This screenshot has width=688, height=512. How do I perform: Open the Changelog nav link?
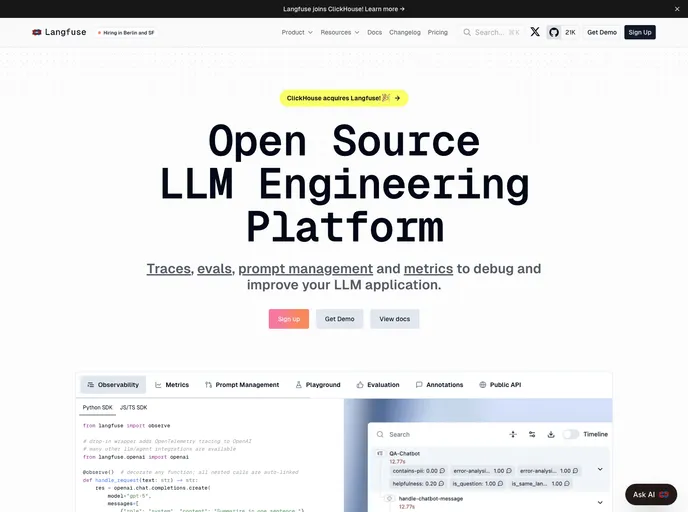pos(405,32)
